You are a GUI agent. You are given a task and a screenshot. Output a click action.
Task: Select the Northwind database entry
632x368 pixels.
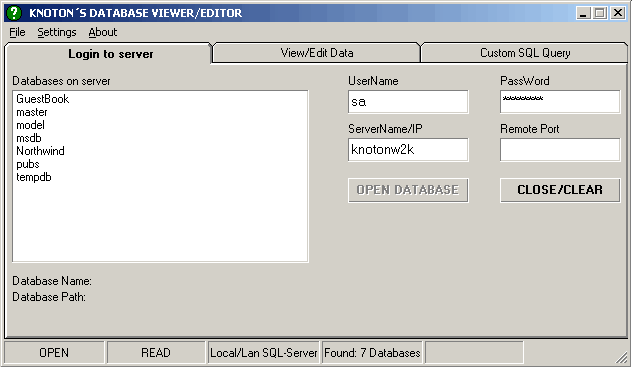[x=40, y=151]
